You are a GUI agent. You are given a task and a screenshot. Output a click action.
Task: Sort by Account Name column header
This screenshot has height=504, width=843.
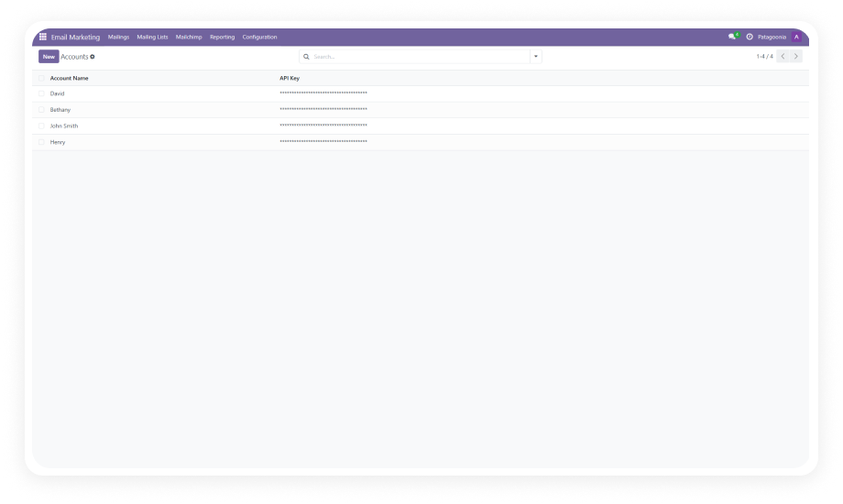69,78
